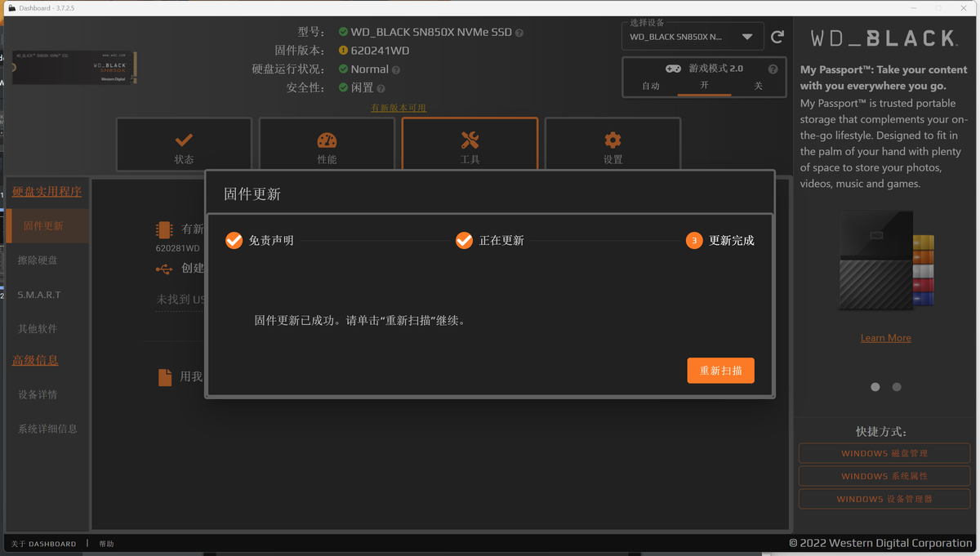Click the chip icon in firmware panel
Viewport: 980px width, 556px height.
(x=164, y=229)
